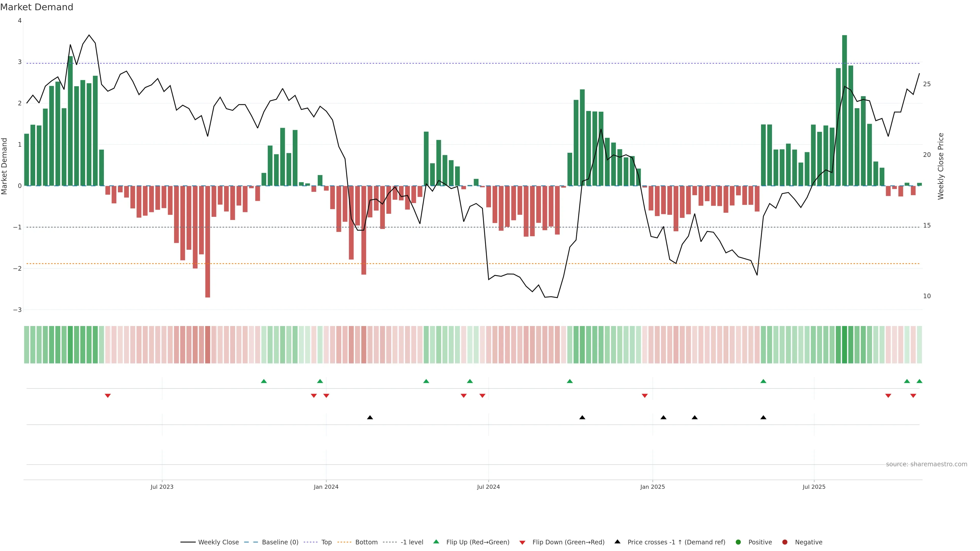Image resolution: width=980 pixels, height=551 pixels.
Task: Click the green Flip Up legend triangle
Action: [436, 542]
